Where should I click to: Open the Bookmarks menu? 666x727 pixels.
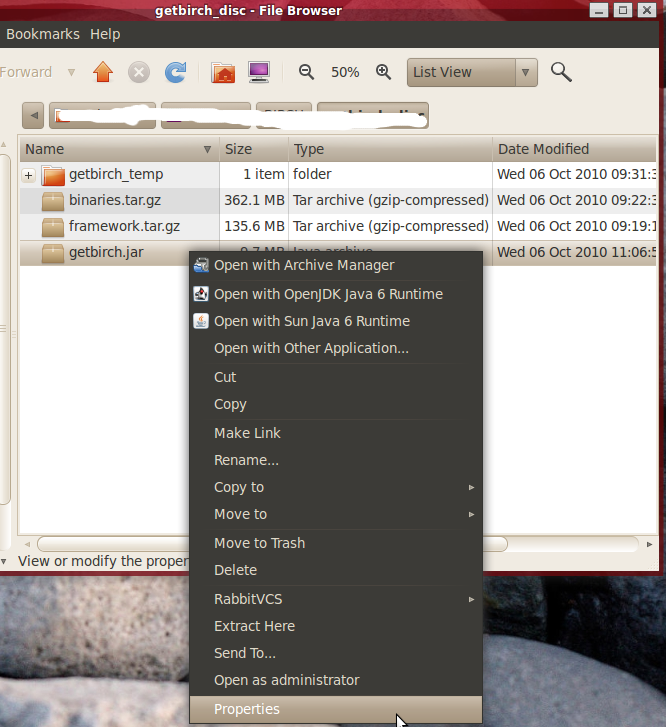coord(42,34)
